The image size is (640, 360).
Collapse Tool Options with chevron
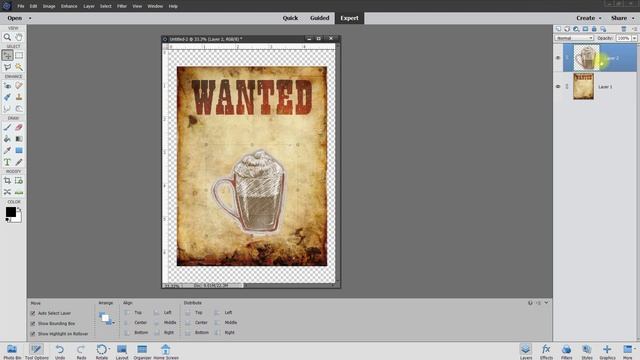click(546, 303)
